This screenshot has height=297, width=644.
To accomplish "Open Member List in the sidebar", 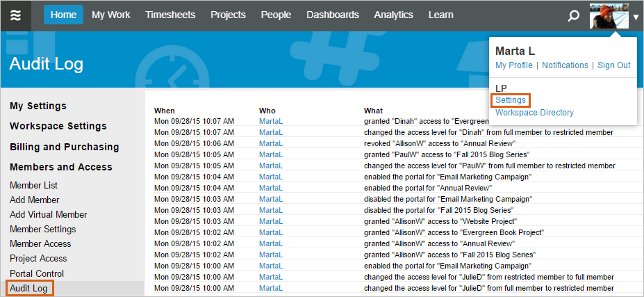I will [33, 185].
